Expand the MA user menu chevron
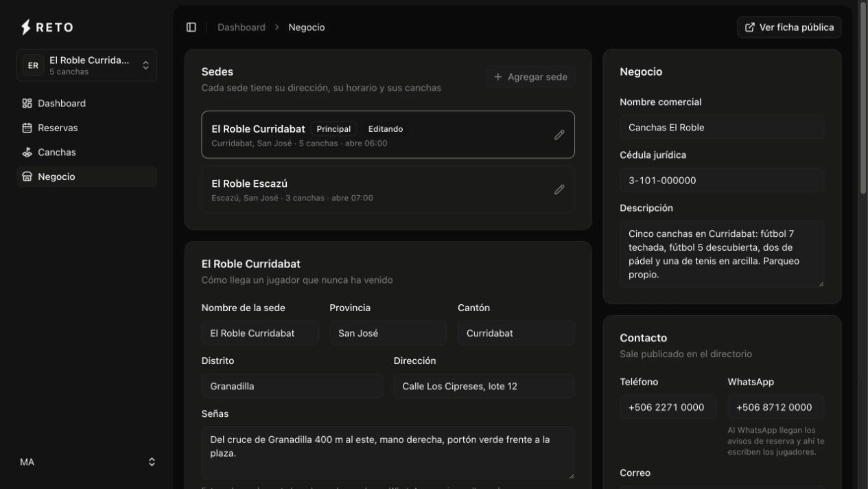 pos(152,462)
